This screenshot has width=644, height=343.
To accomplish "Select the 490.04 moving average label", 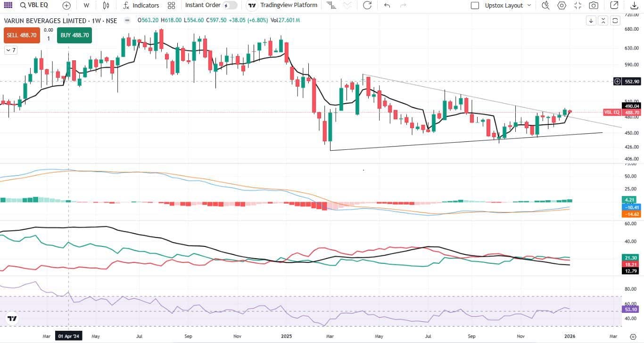I will (x=630, y=106).
